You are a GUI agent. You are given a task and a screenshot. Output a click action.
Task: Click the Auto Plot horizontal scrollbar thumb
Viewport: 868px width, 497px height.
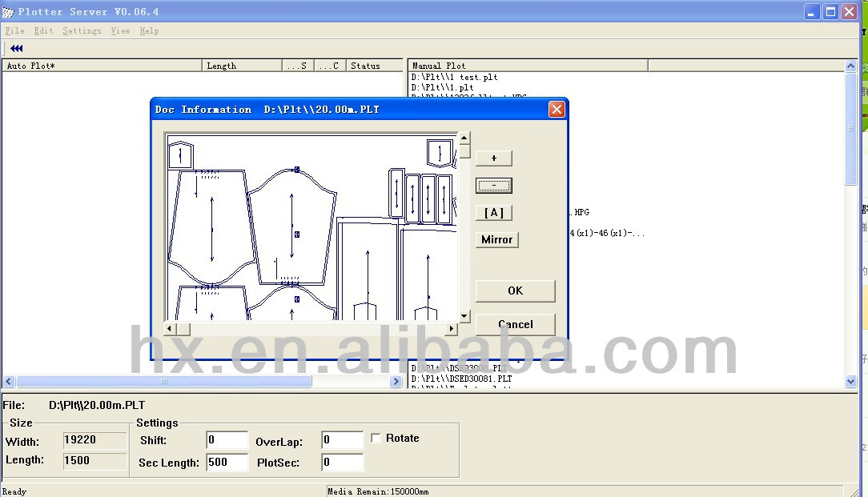pyautogui.click(x=164, y=381)
